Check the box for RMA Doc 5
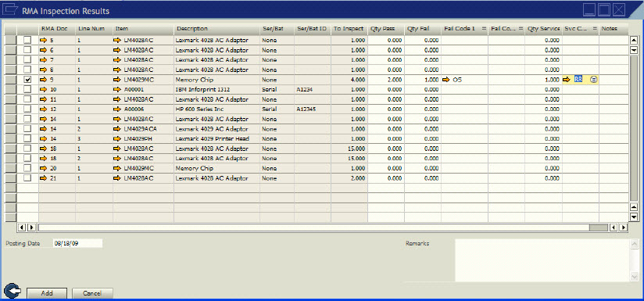 pos(27,40)
